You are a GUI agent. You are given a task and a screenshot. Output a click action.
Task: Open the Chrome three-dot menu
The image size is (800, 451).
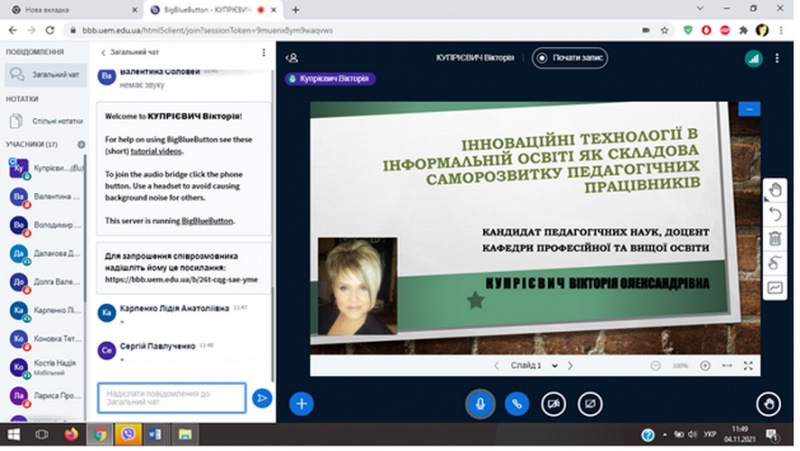[781, 31]
